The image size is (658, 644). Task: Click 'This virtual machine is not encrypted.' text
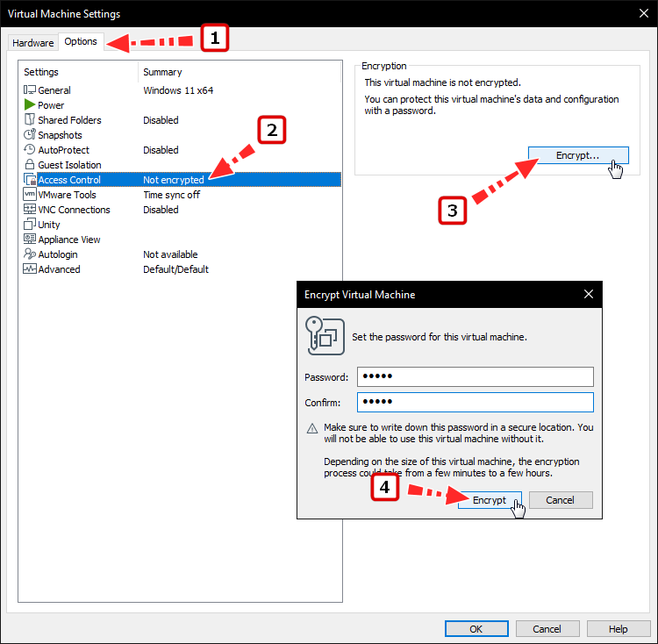pyautogui.click(x=443, y=82)
